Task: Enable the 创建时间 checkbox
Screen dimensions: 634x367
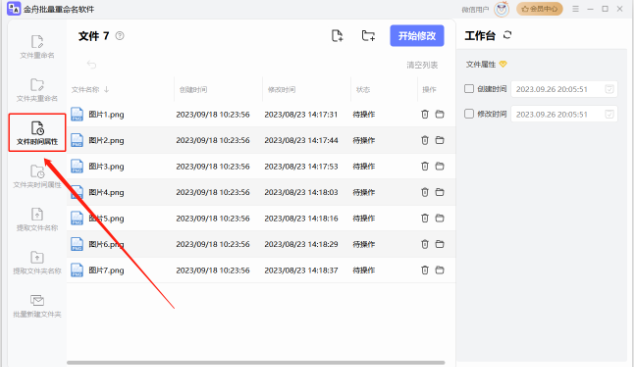Action: click(x=469, y=89)
